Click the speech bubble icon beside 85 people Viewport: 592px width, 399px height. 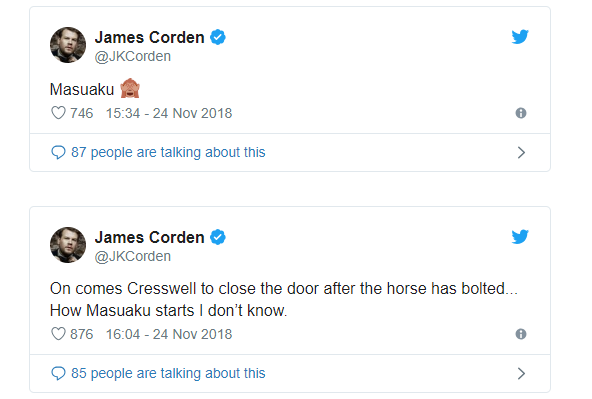tap(58, 373)
